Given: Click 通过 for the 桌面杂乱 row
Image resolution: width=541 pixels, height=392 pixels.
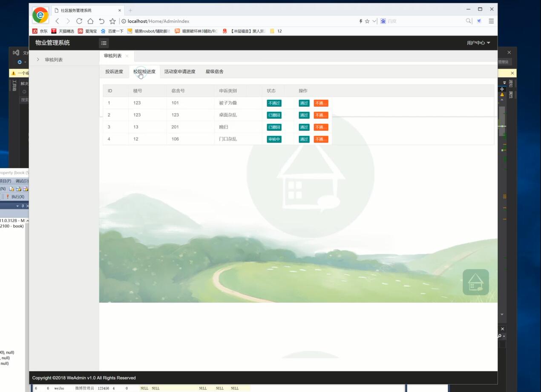Looking at the screenshot, I should pyautogui.click(x=304, y=115).
